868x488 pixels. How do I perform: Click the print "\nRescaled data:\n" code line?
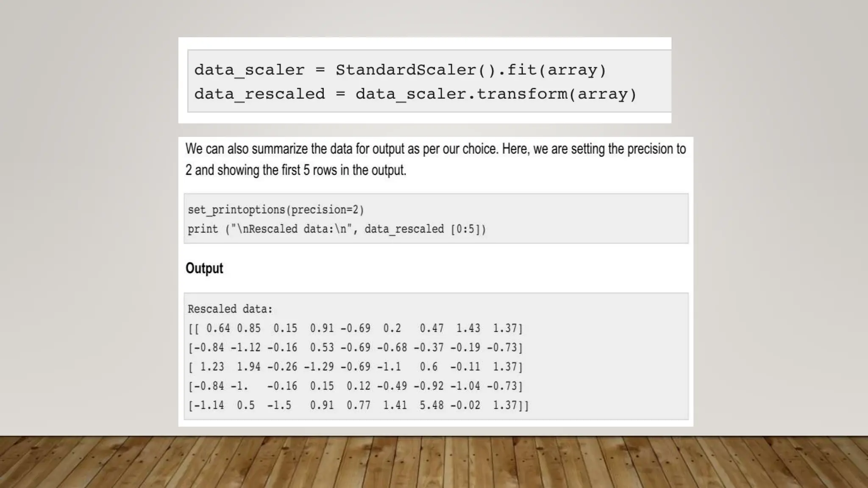337,229
